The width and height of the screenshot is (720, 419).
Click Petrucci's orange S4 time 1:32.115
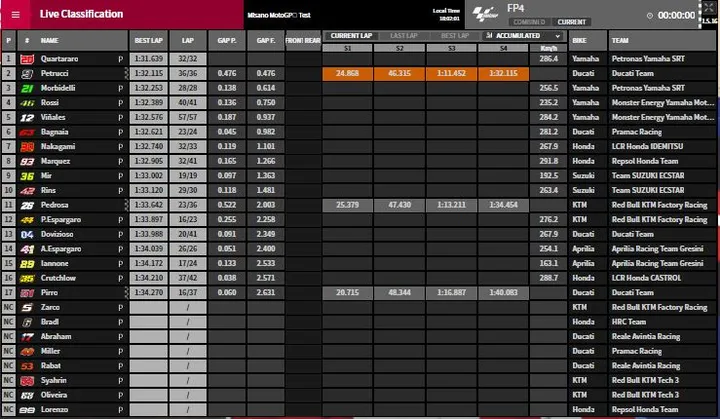(x=503, y=74)
